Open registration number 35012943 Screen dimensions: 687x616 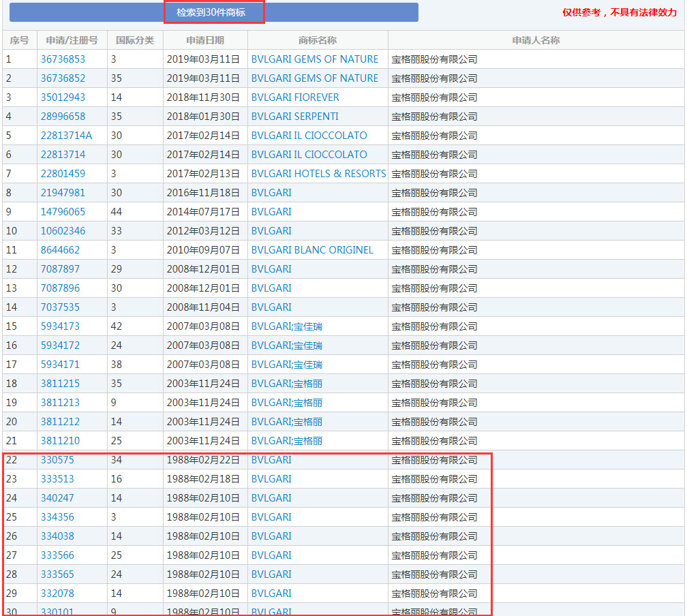point(63,97)
